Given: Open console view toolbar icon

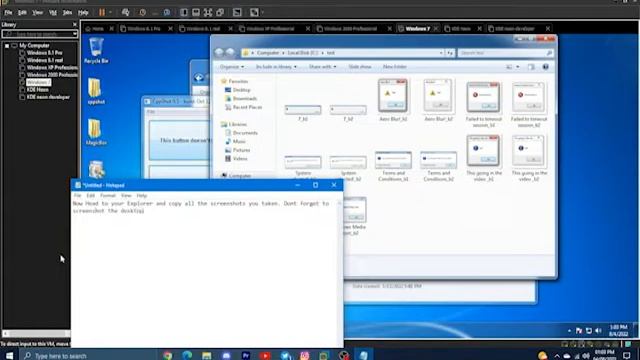Looking at the screenshot, I should (x=237, y=13).
